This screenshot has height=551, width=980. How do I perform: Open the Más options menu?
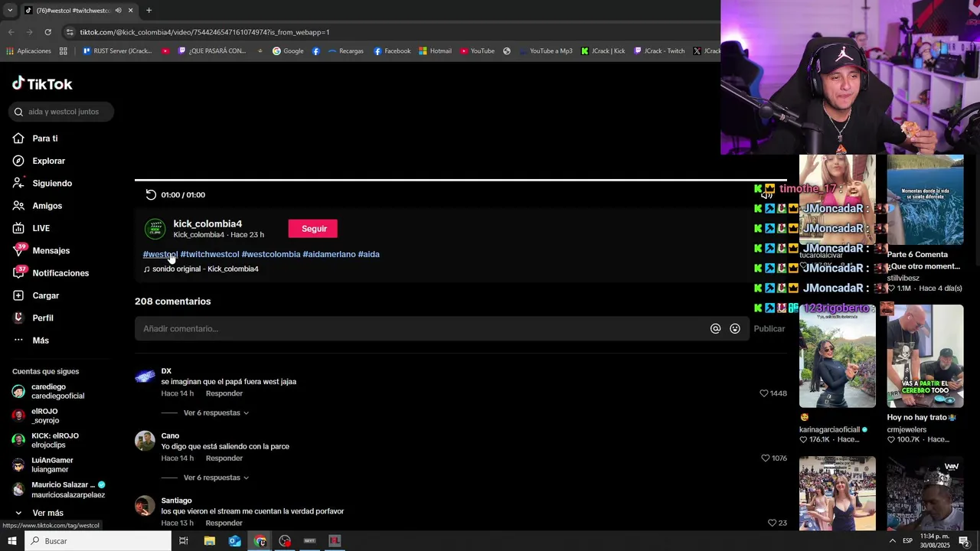tap(31, 341)
